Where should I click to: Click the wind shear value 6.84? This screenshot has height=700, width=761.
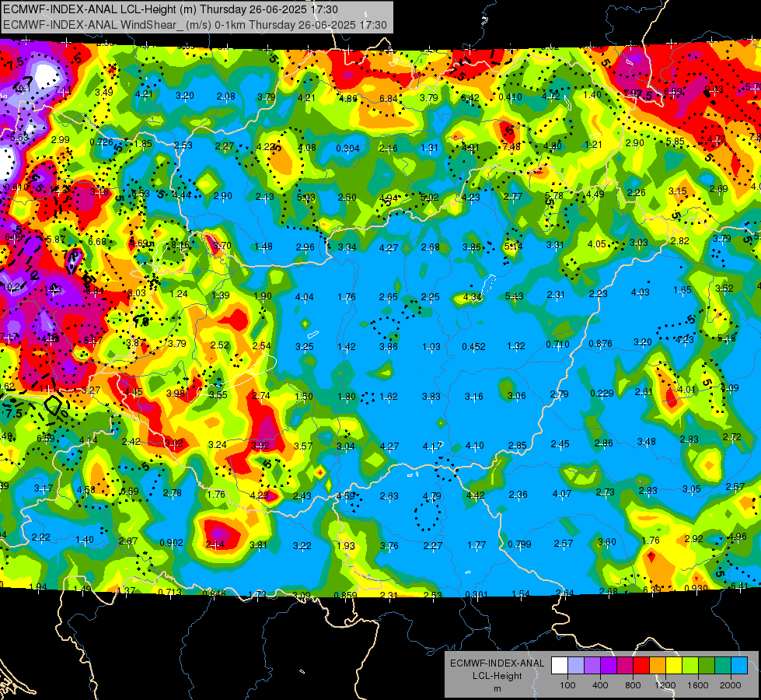388,99
